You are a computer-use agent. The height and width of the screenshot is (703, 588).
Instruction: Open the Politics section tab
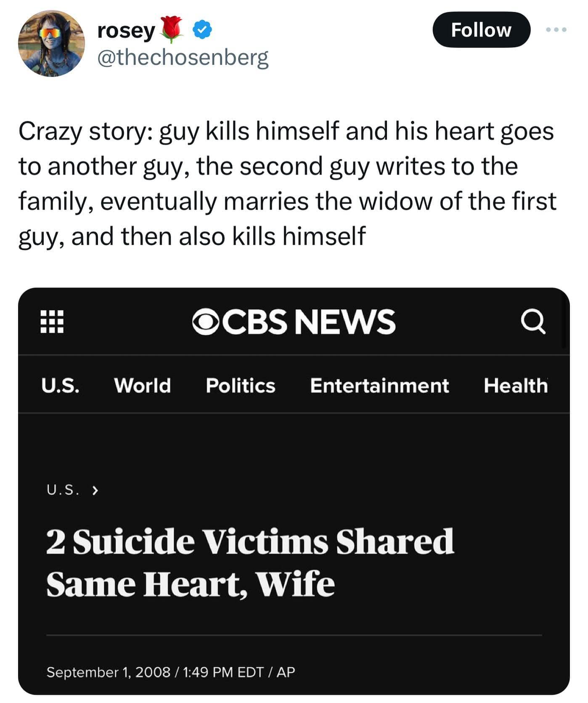[x=240, y=385]
